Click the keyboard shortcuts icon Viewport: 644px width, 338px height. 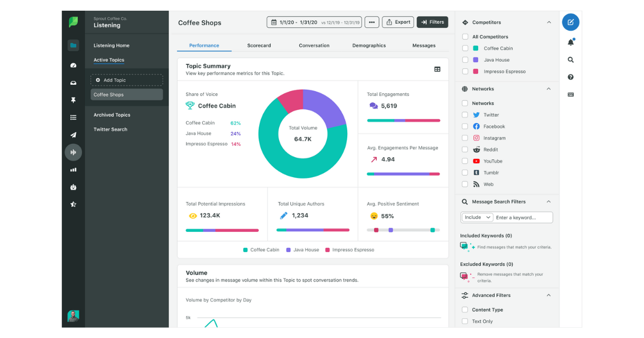570,94
